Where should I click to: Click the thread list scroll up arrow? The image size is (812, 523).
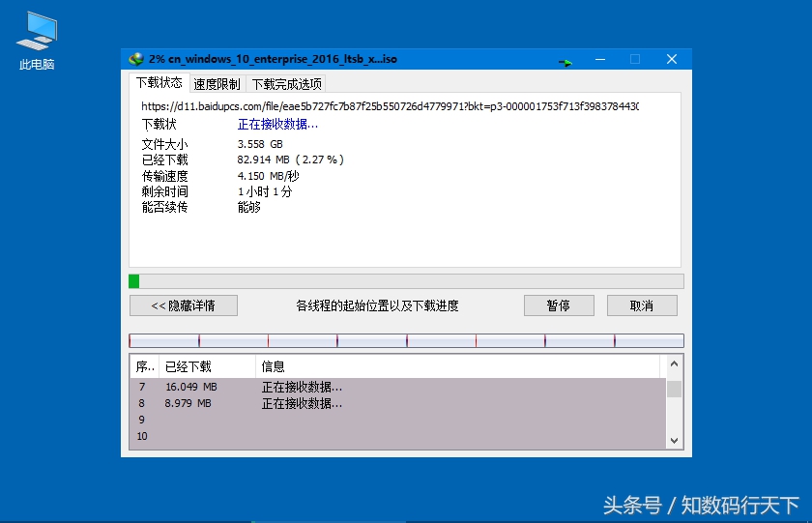[674, 364]
